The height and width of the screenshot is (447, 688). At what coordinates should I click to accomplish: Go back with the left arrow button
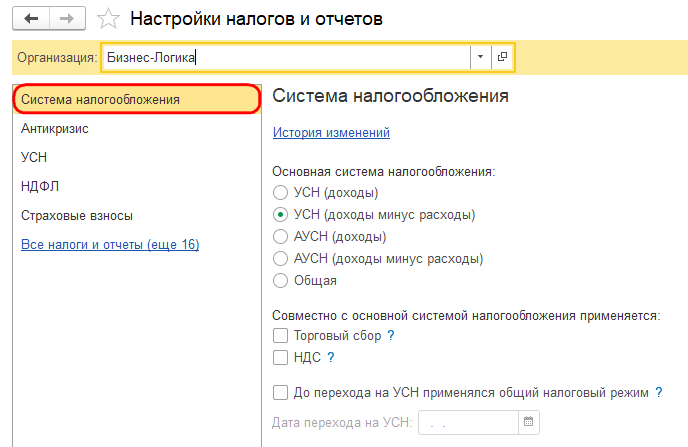pyautogui.click(x=31, y=19)
